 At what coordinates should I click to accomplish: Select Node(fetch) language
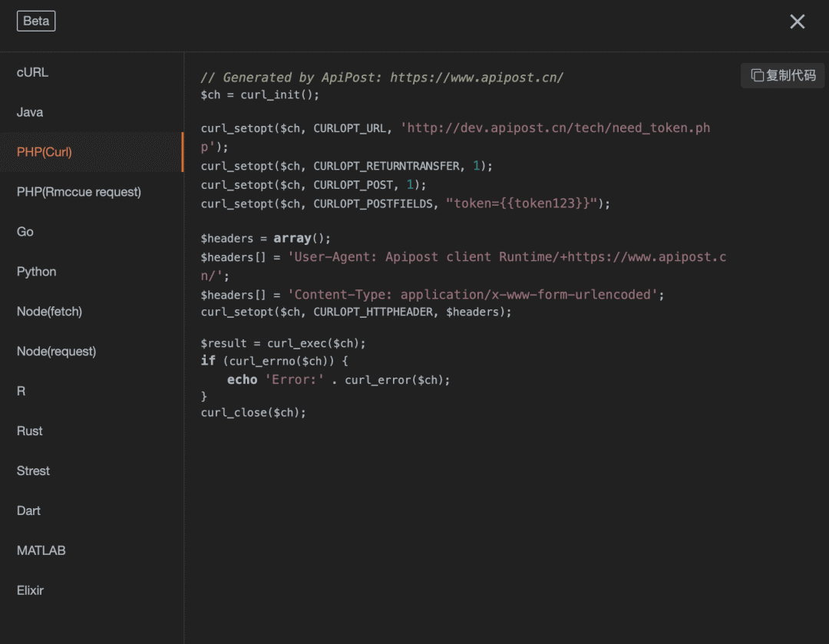pos(92,312)
